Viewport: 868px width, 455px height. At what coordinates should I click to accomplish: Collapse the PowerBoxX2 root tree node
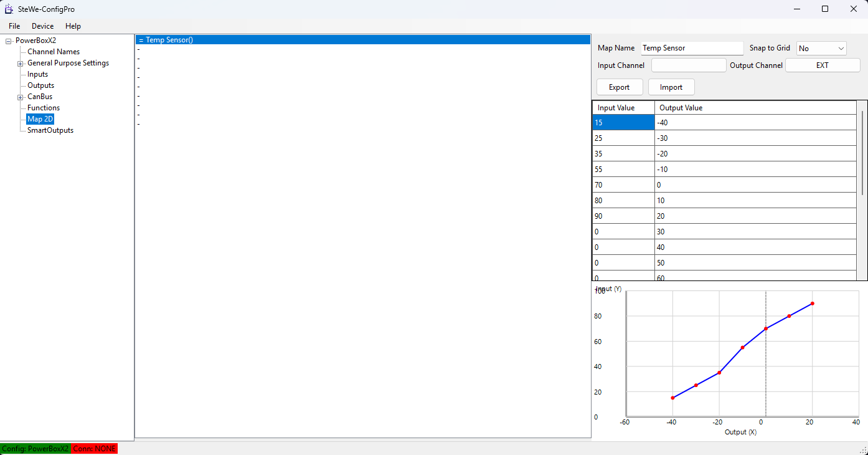[9, 41]
